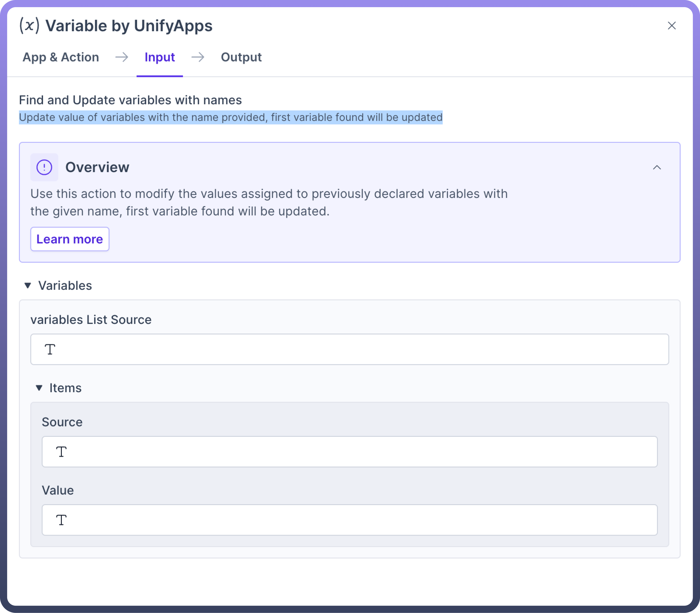Click the (x) variable icon in header
This screenshot has width=700, height=613.
click(29, 26)
